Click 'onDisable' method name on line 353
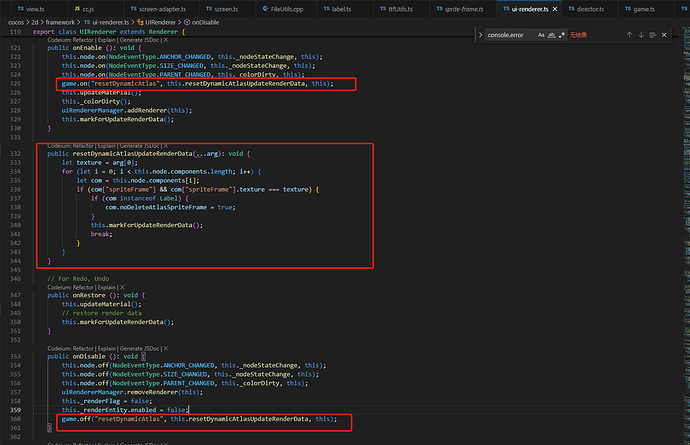The height and width of the screenshot is (445, 690). pyautogui.click(x=89, y=357)
